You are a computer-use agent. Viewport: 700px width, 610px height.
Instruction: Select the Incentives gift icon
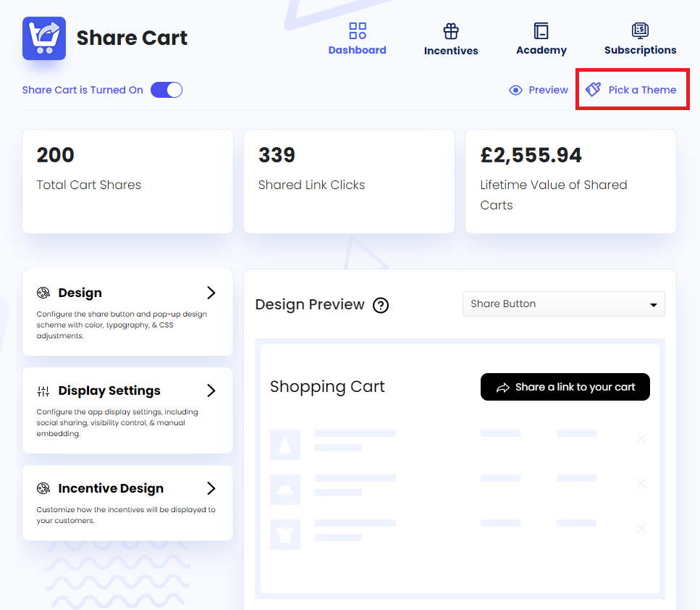pyautogui.click(x=450, y=30)
